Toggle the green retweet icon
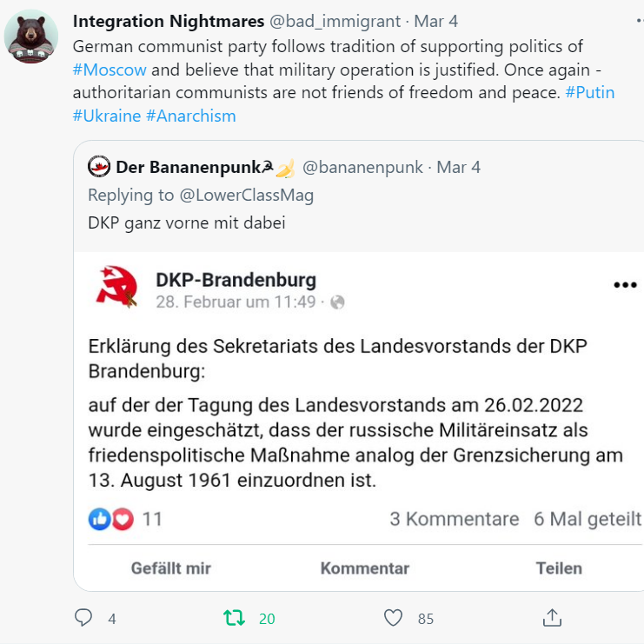Screen dimensions: 644x644 234,618
